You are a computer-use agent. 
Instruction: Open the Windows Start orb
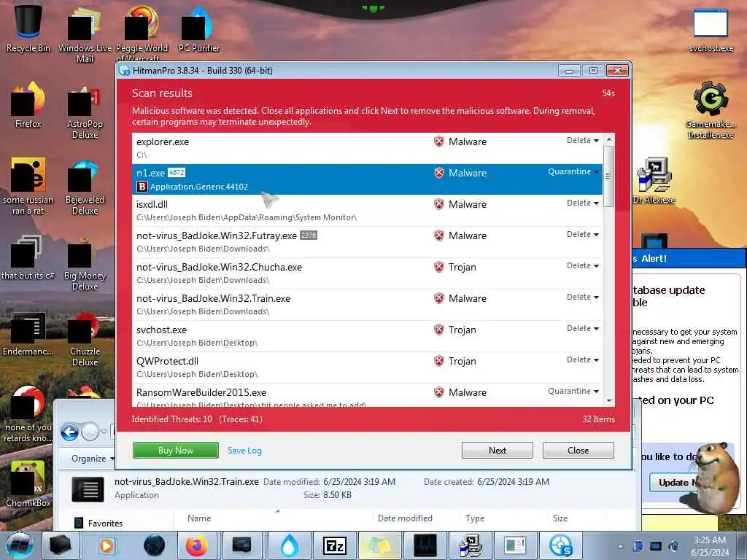tap(20, 545)
